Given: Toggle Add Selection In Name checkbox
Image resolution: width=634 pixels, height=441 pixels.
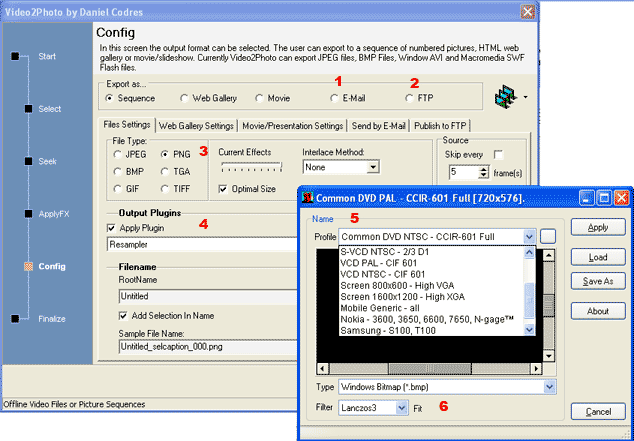Looking at the screenshot, I should coord(123,316).
